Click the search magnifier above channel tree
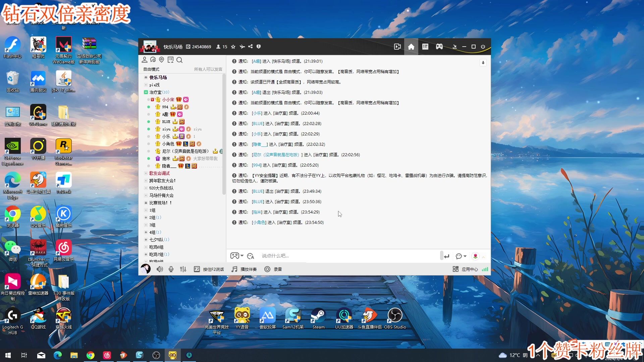The image size is (644, 362). click(x=179, y=60)
